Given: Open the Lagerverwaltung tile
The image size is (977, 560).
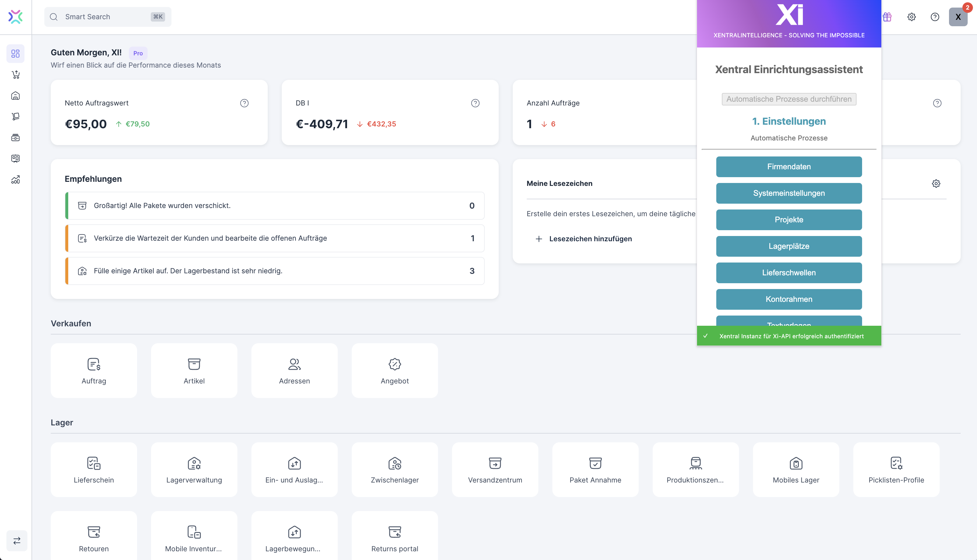Looking at the screenshot, I should tap(194, 469).
